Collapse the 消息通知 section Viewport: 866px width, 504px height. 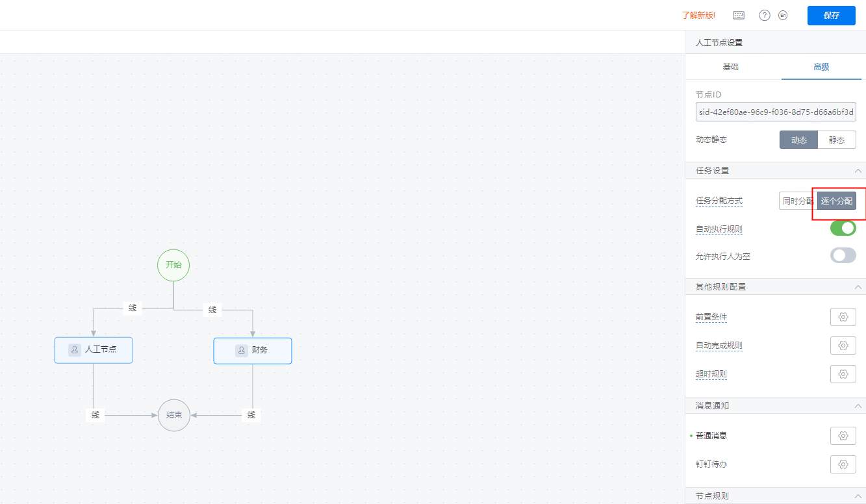pyautogui.click(x=859, y=406)
